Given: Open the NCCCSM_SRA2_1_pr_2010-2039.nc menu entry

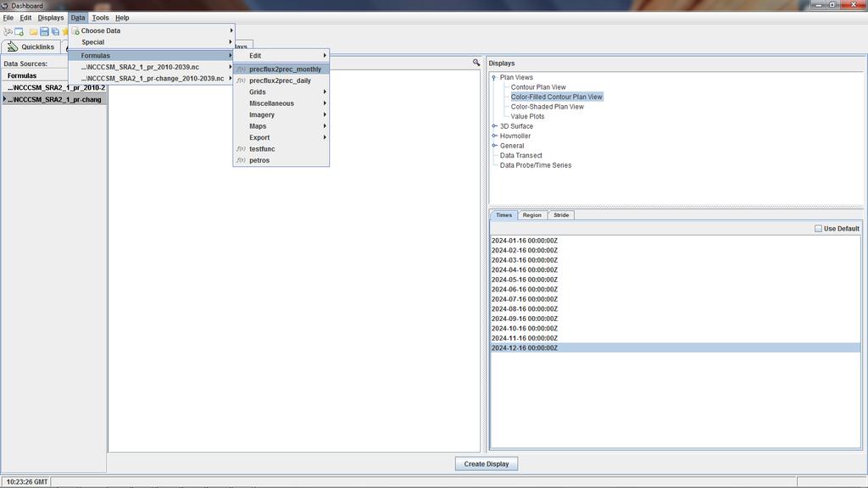Looking at the screenshot, I should click(152, 67).
